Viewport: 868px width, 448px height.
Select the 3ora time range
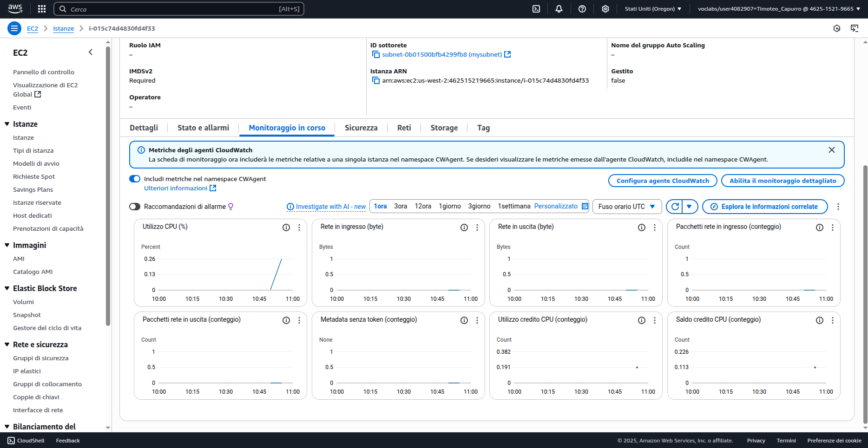pyautogui.click(x=401, y=206)
